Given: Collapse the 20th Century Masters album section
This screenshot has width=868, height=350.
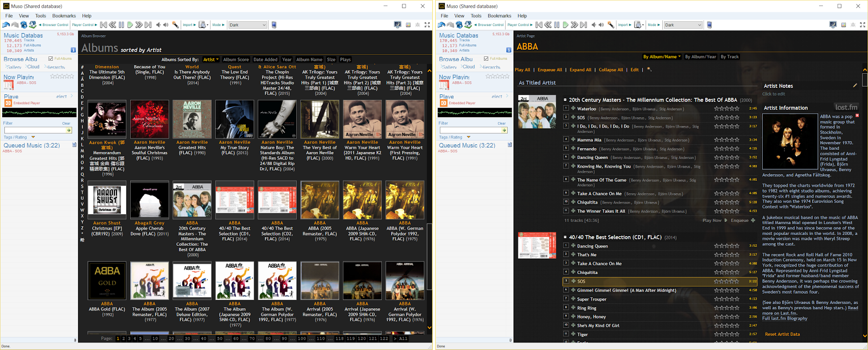Looking at the screenshot, I should coord(565,100).
